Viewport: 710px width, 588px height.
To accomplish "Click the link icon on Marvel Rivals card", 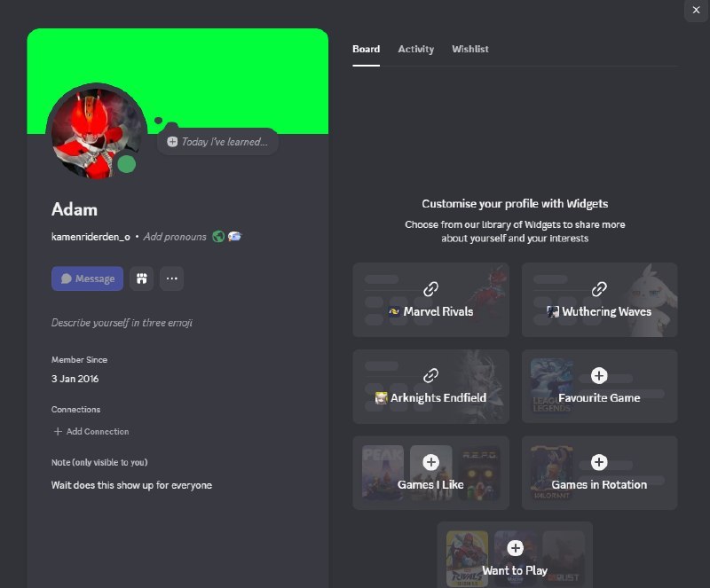I will pyautogui.click(x=430, y=289).
